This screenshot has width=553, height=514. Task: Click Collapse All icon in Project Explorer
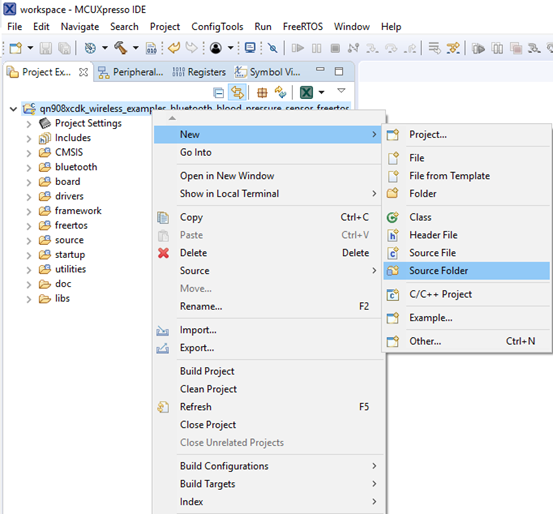(219, 93)
